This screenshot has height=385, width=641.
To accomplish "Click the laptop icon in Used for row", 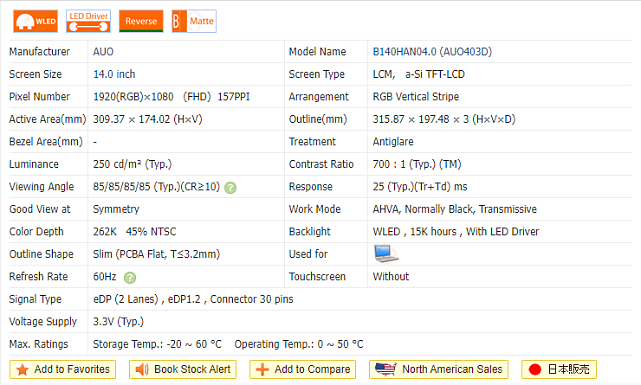I will [385, 254].
